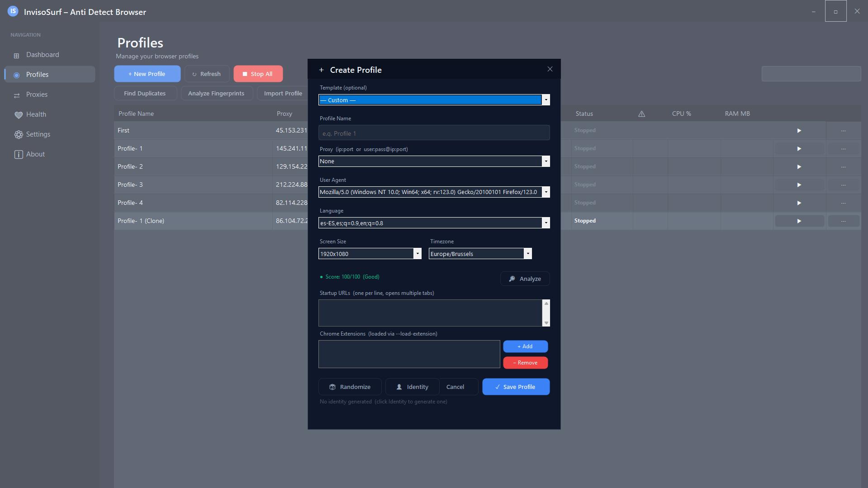Image resolution: width=868 pixels, height=488 pixels.
Task: Open Settings from the sidebar
Action: [x=50, y=134]
